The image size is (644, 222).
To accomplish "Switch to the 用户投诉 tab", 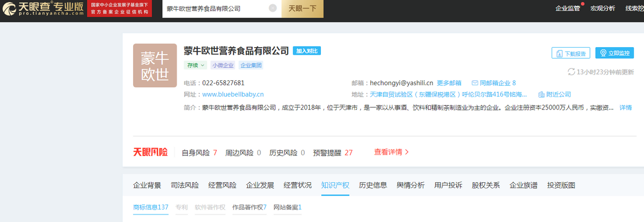I will [x=448, y=186].
